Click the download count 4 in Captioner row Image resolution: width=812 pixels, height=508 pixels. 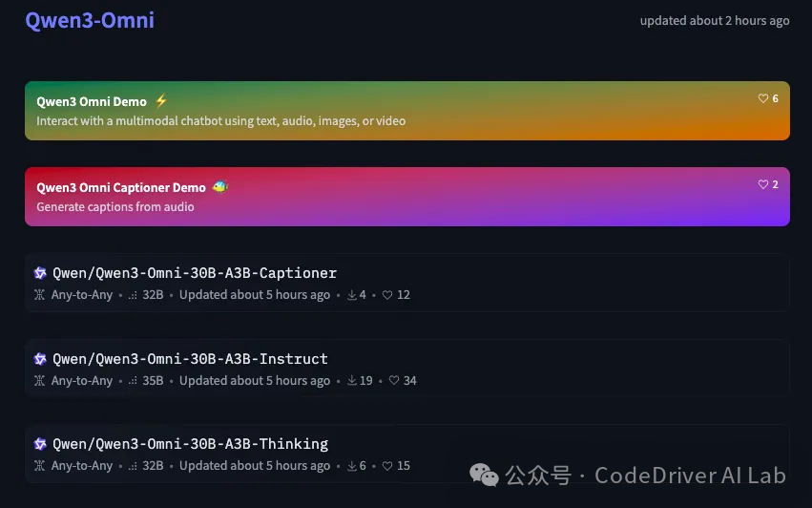pyautogui.click(x=363, y=295)
